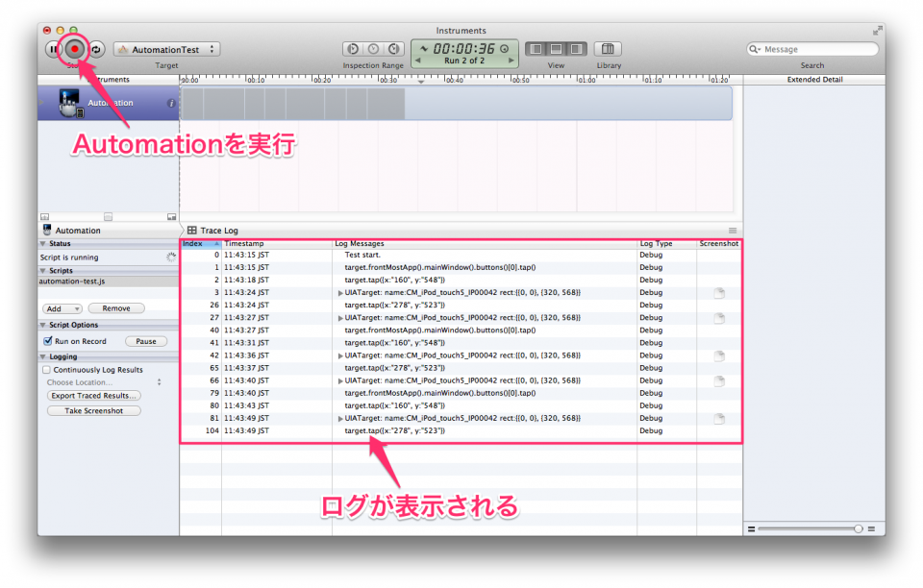Expand the UIATarget row at index 81
Screen dimensions: 923x588
click(340, 419)
